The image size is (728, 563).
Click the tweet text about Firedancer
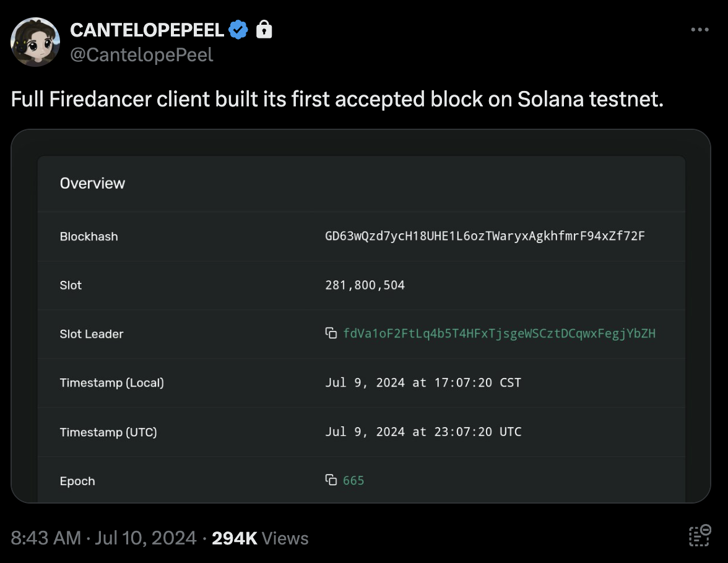click(x=337, y=99)
